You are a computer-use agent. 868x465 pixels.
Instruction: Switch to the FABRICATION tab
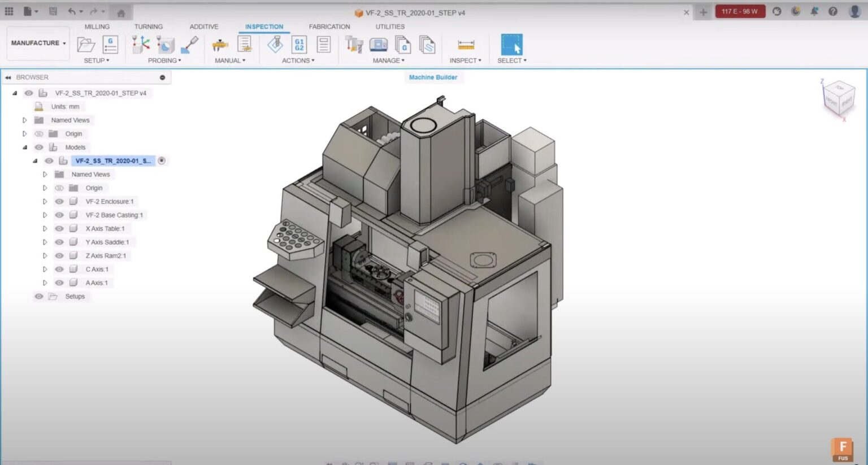point(329,27)
